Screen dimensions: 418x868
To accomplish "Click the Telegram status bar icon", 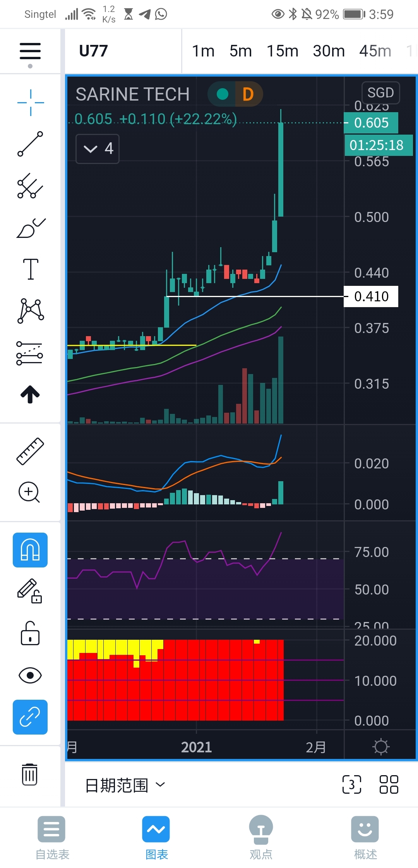I will click(145, 14).
